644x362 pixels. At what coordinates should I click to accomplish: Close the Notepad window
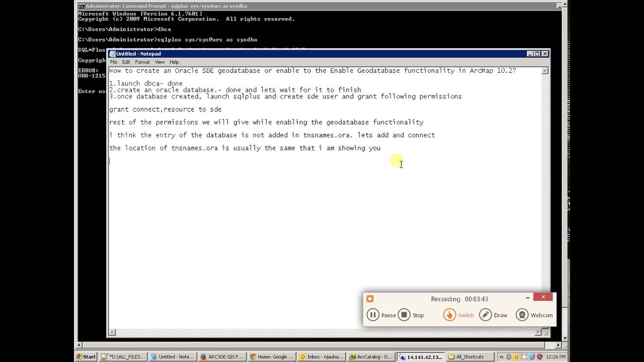[545, 54]
